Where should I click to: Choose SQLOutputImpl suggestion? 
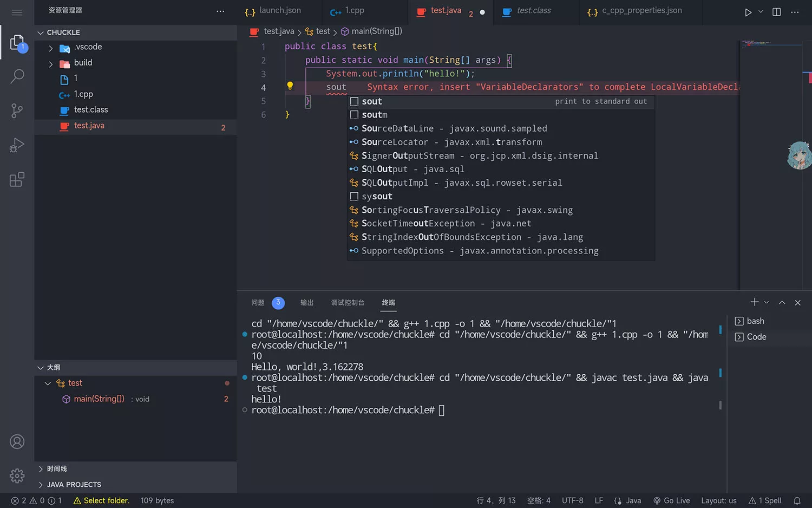(x=501, y=183)
